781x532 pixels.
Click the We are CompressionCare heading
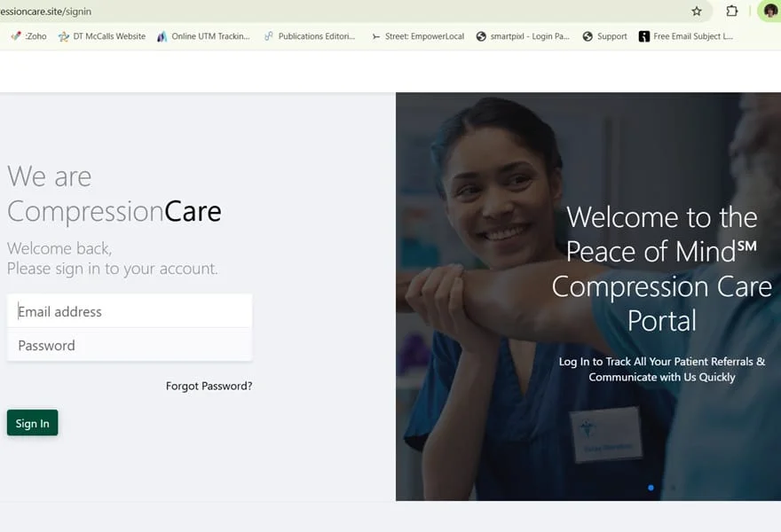tap(114, 194)
